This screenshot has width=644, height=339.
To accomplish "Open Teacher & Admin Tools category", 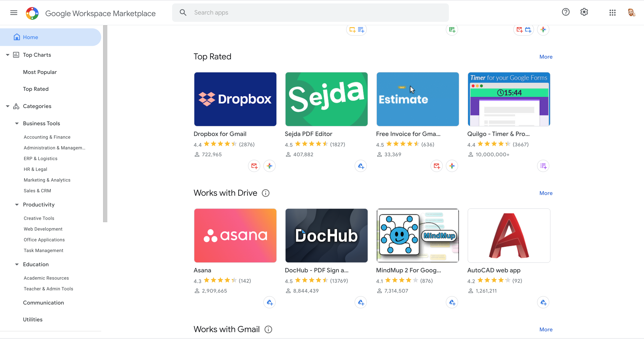I will pos(48,289).
